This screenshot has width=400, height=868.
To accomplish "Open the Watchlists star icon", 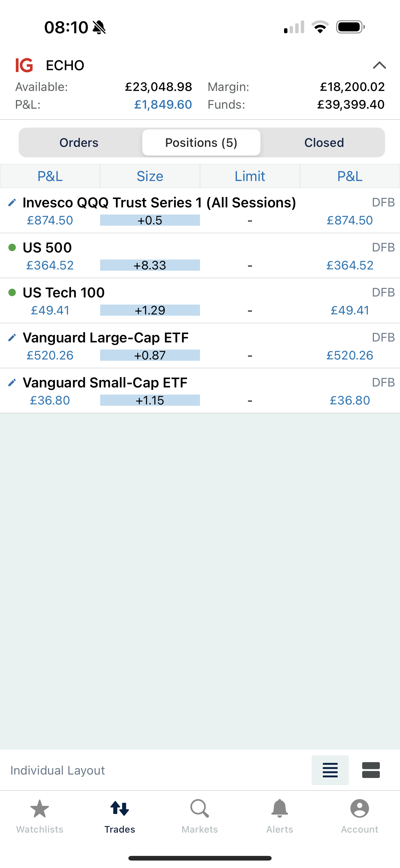I will click(x=40, y=808).
